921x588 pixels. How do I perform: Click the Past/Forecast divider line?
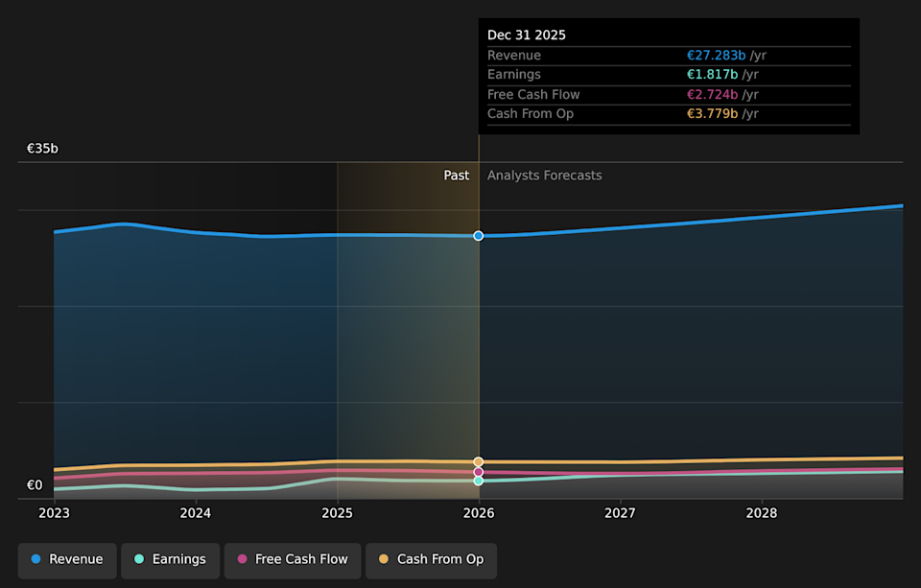pyautogui.click(x=478, y=336)
